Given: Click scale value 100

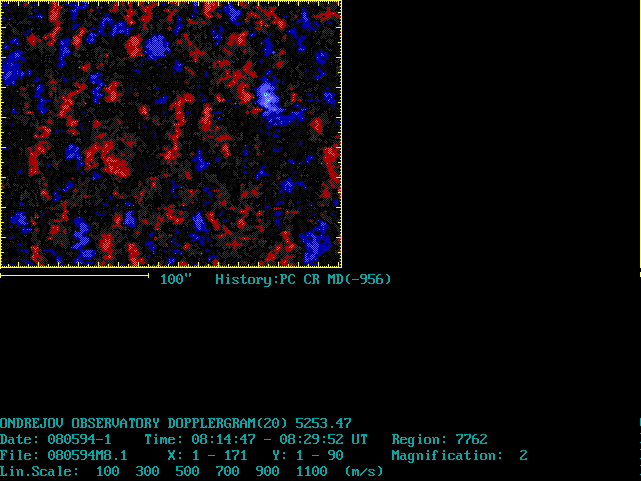Looking at the screenshot, I should tap(108, 471).
